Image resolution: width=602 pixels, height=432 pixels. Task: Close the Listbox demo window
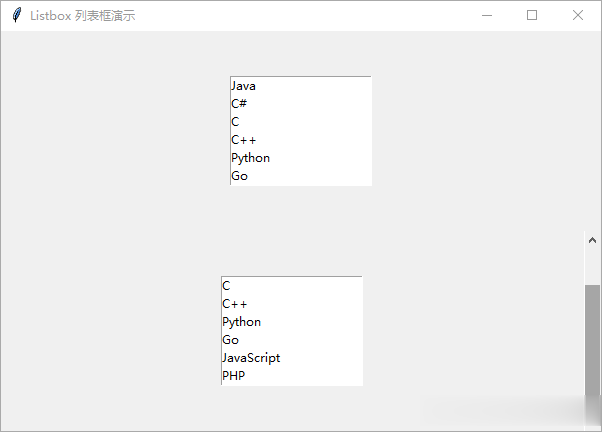coord(577,15)
